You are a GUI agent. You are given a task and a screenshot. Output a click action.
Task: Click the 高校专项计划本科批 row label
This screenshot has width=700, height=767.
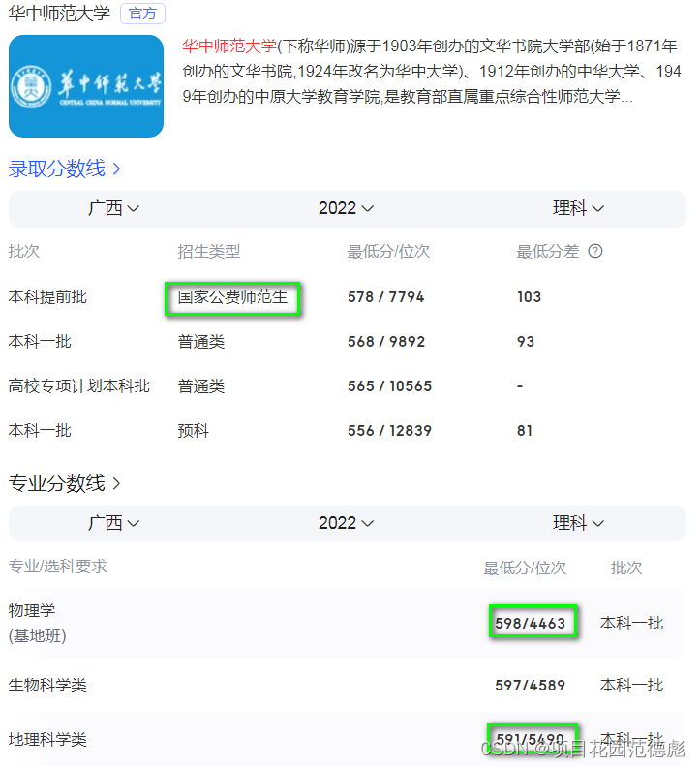click(78, 386)
